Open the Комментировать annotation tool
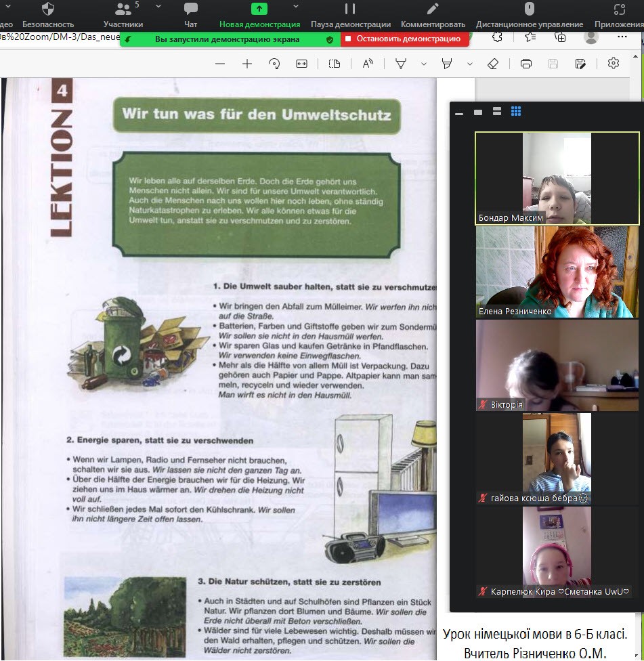 [433, 15]
